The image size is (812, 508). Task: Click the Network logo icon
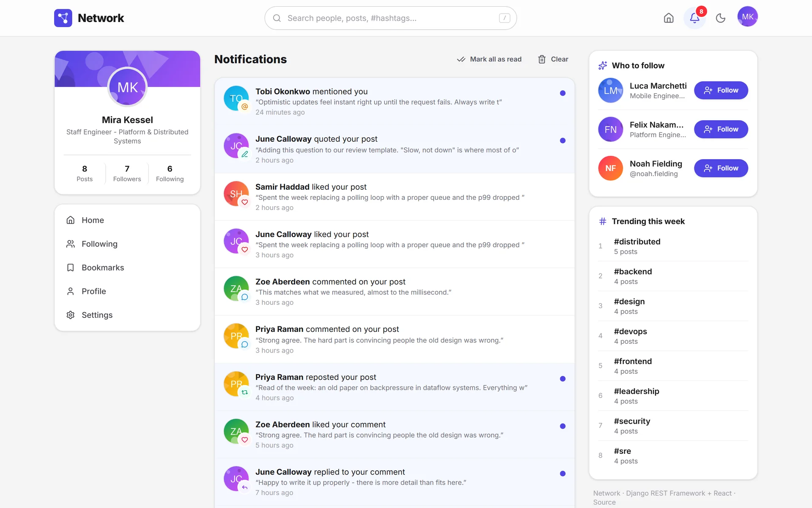(x=63, y=18)
